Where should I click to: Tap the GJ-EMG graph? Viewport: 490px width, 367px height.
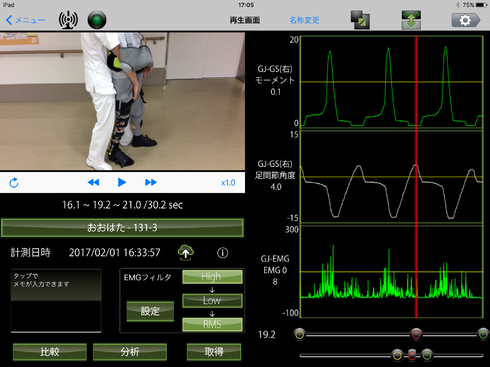tap(392, 272)
